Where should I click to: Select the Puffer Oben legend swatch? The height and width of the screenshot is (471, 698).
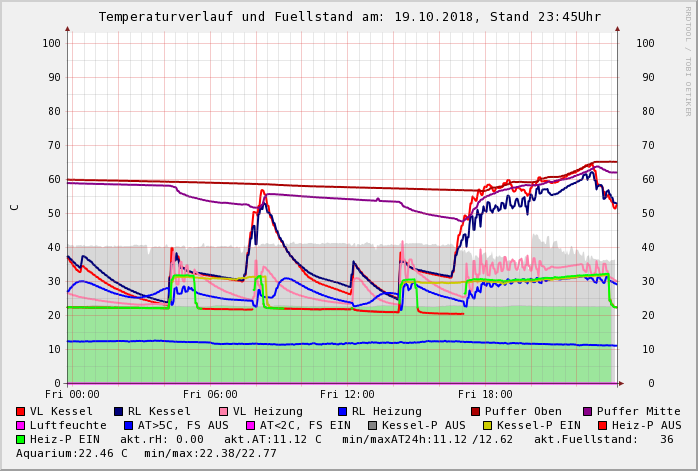pos(476,411)
